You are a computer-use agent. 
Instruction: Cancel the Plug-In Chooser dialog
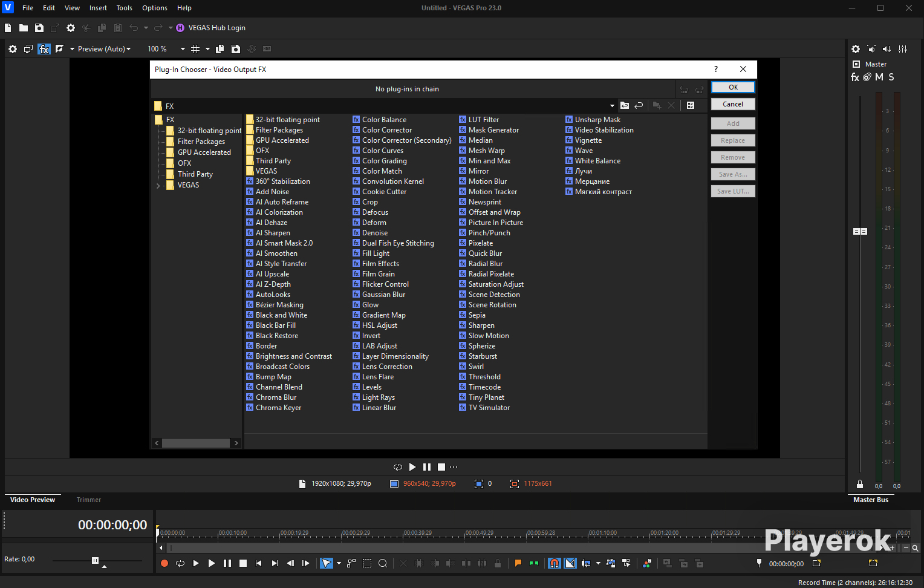point(733,104)
